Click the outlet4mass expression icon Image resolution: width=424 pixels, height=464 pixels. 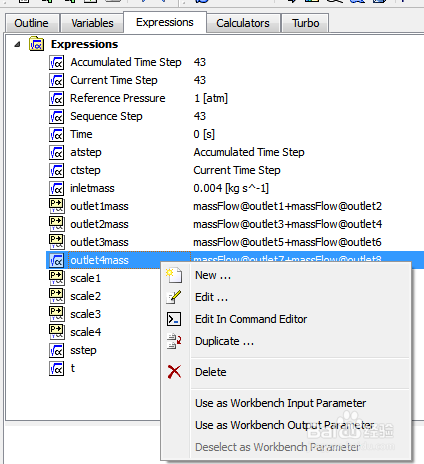tap(56, 260)
